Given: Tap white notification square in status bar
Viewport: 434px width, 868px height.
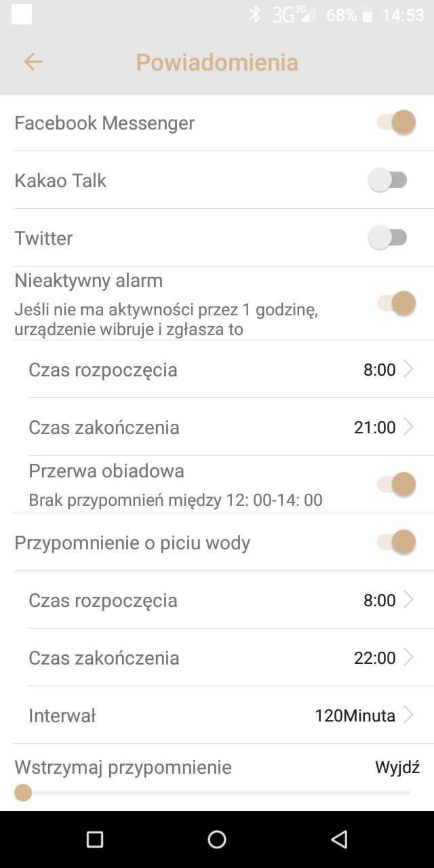Looking at the screenshot, I should pos(22,14).
